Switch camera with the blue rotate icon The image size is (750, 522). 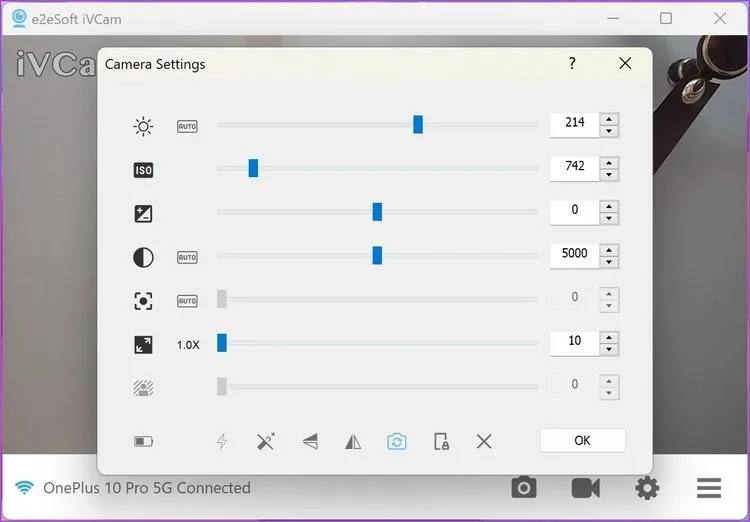pos(397,441)
